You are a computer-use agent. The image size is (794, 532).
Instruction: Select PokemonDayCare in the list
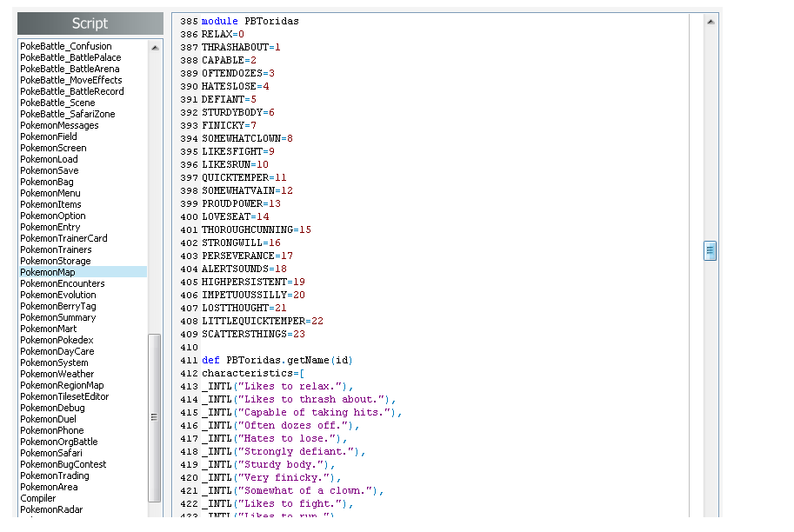click(x=57, y=351)
